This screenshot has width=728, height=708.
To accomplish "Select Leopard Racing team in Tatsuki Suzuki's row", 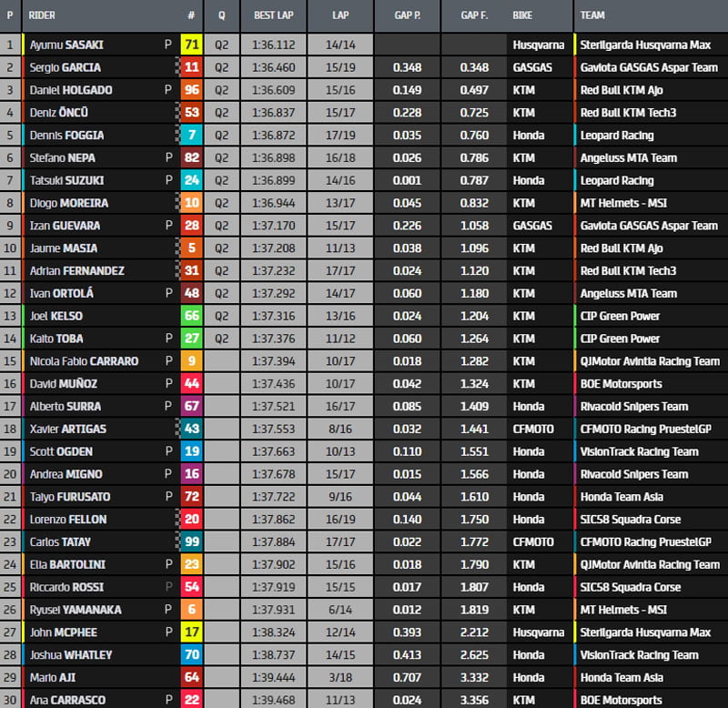I will pyautogui.click(x=617, y=180).
